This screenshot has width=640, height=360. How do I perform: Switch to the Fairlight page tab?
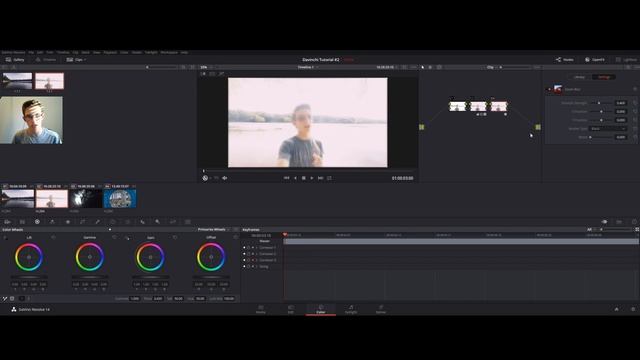pos(351,309)
